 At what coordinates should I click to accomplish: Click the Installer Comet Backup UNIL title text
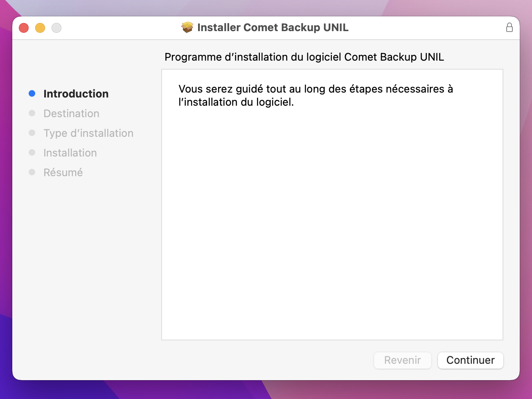pyautogui.click(x=273, y=27)
